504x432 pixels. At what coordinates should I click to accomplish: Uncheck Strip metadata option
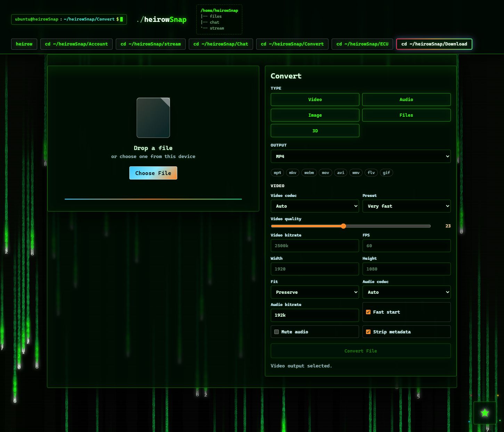point(368,332)
